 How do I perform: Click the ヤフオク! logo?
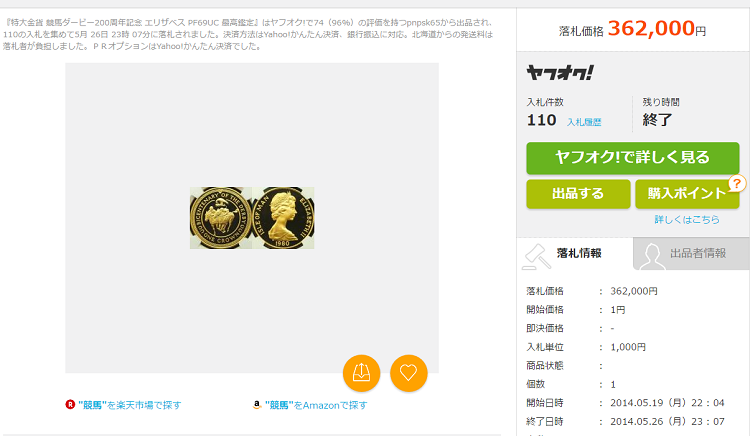coord(560,73)
